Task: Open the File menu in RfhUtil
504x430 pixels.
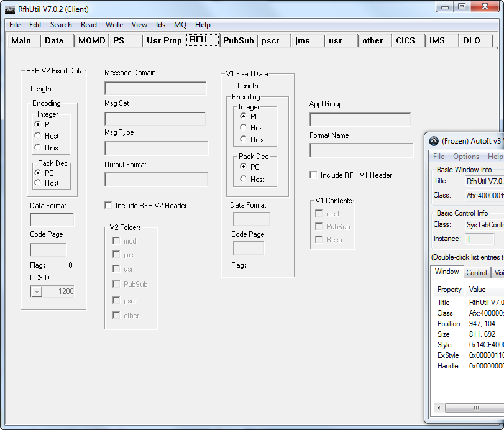Action: coord(15,25)
